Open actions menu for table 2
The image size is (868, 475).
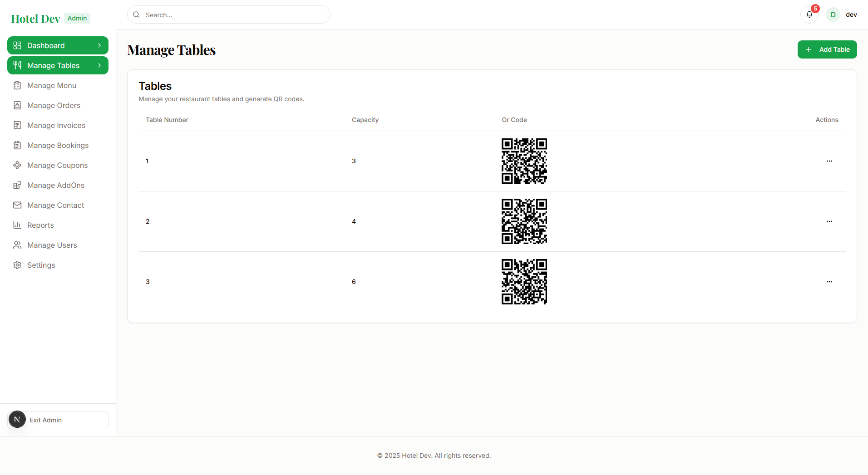pyautogui.click(x=829, y=221)
